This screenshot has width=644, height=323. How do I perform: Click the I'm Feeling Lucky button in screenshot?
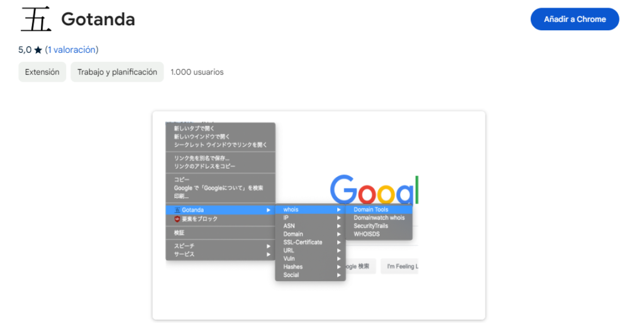coord(399,267)
